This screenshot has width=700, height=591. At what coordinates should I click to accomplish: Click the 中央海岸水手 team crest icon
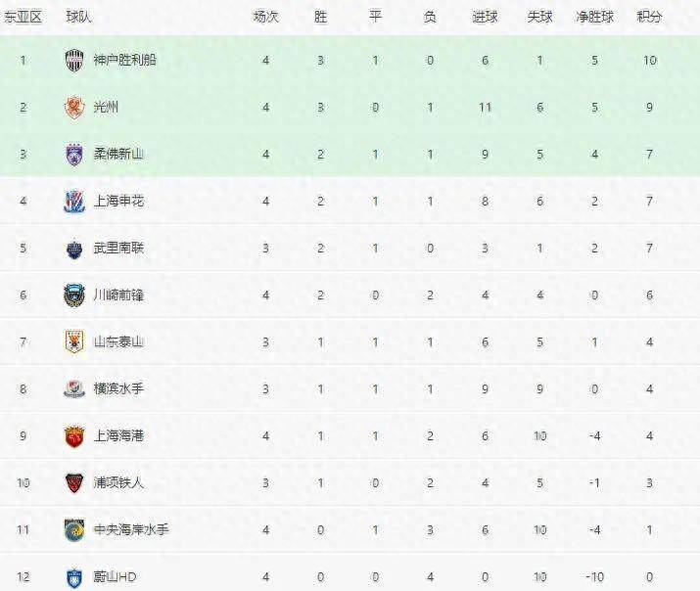tap(74, 529)
